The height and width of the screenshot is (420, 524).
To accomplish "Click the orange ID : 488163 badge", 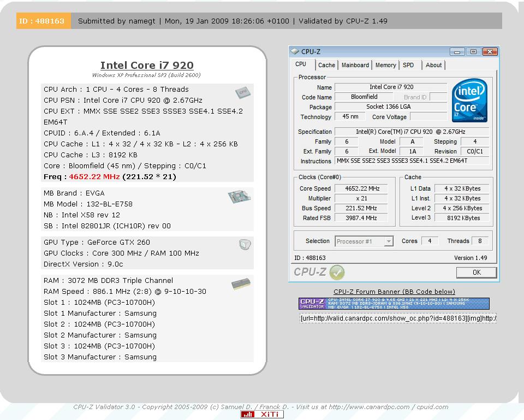I will click(x=44, y=21).
